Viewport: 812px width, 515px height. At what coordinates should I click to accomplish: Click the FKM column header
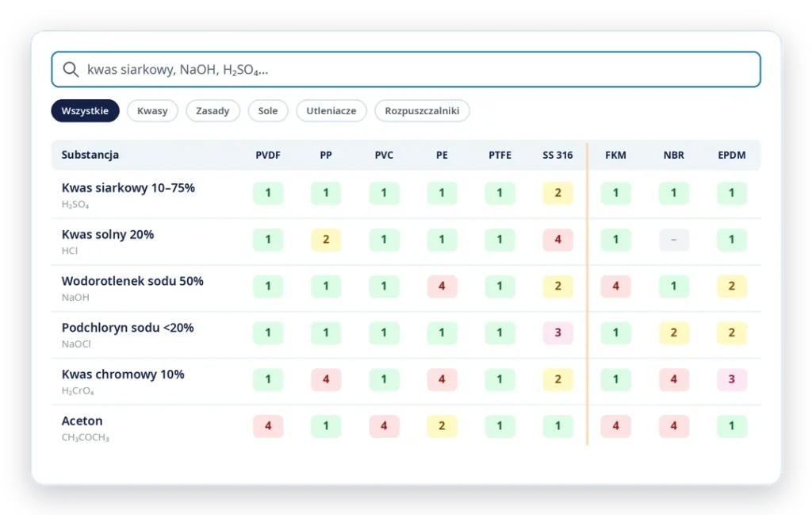[615, 155]
